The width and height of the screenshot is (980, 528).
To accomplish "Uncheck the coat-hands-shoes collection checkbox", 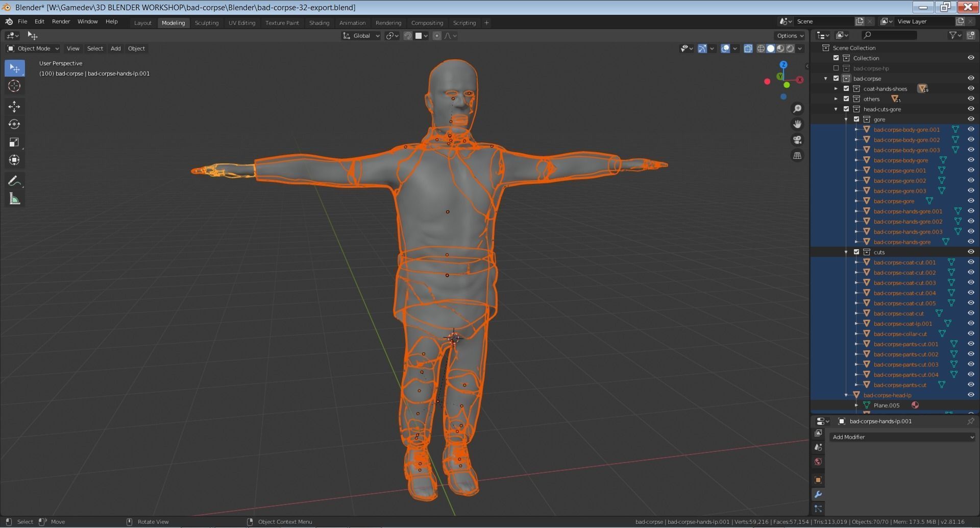I will pos(846,89).
